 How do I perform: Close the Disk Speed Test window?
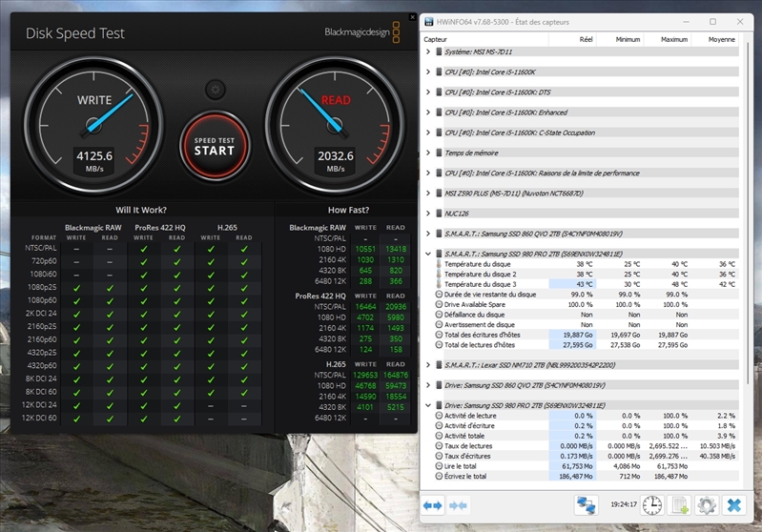click(x=413, y=17)
